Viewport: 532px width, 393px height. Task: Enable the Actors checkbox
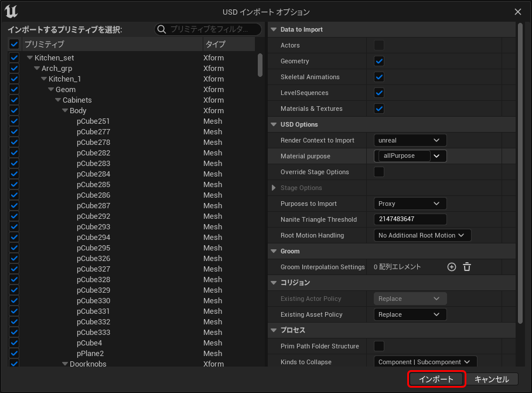(379, 45)
